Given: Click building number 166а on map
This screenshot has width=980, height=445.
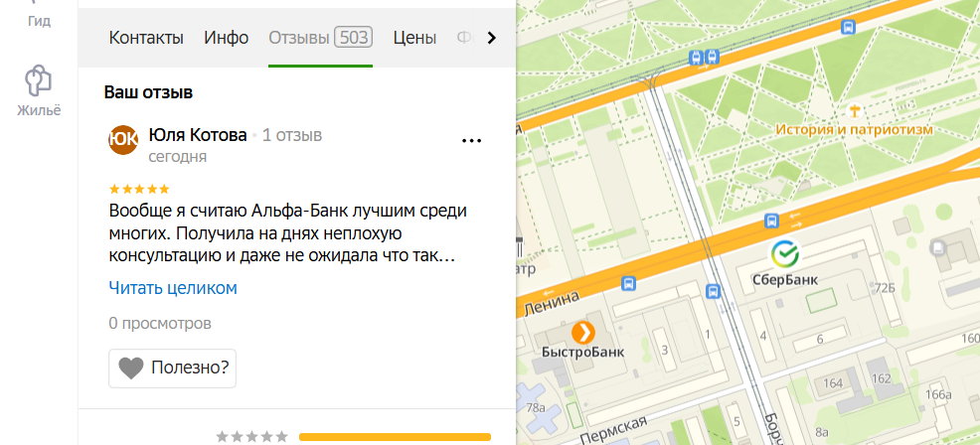Looking at the screenshot, I should (938, 394).
